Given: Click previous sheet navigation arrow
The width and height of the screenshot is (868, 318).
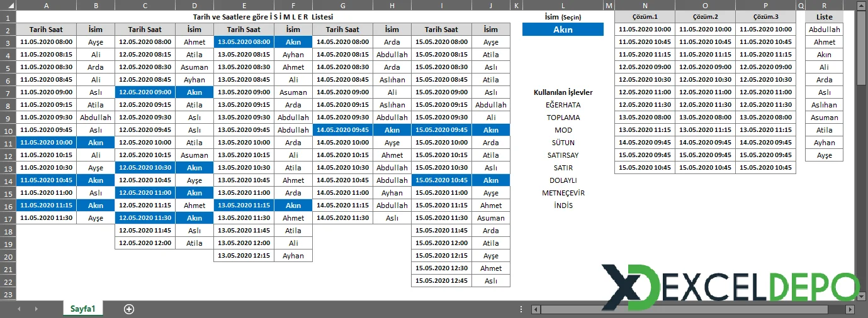Looking at the screenshot, I should click(19, 309).
